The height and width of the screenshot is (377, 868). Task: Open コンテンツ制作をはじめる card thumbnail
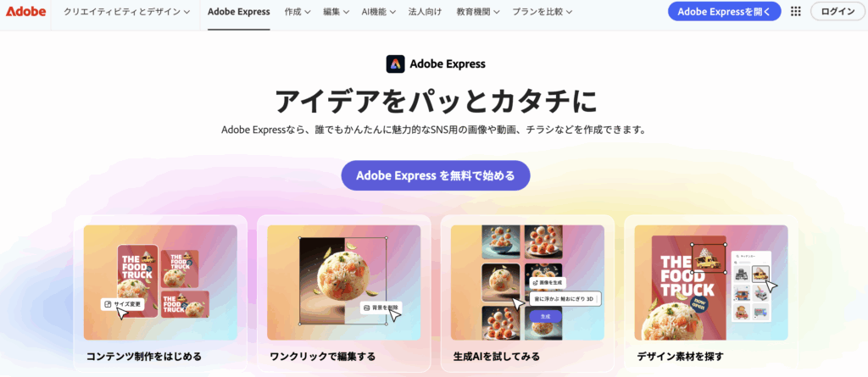pos(160,282)
